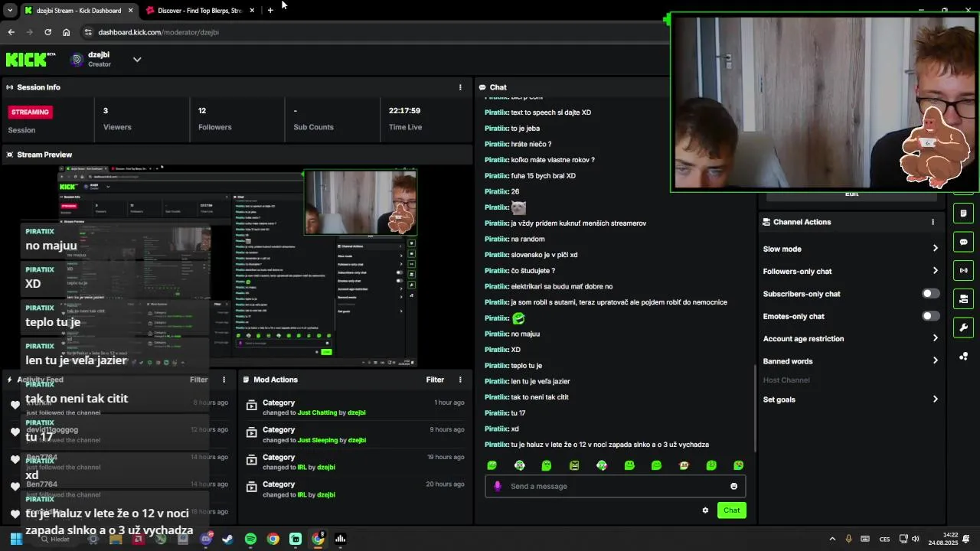Select the first green emote in quick emotes

pyautogui.click(x=492, y=465)
